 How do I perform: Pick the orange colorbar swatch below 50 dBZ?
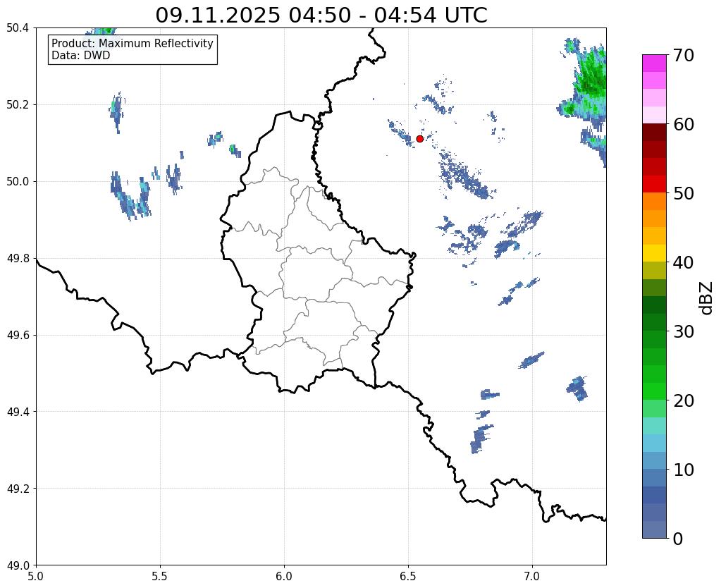point(654,202)
